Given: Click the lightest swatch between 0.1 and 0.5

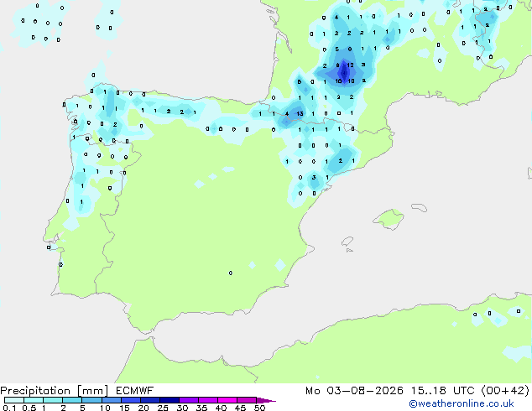Looking at the screenshot, I should [x=14, y=400].
